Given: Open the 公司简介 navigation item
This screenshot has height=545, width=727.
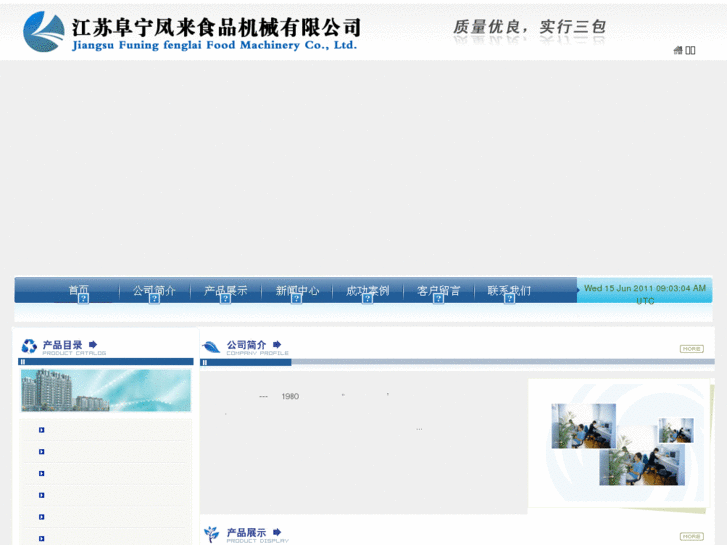Looking at the screenshot, I should 154,290.
